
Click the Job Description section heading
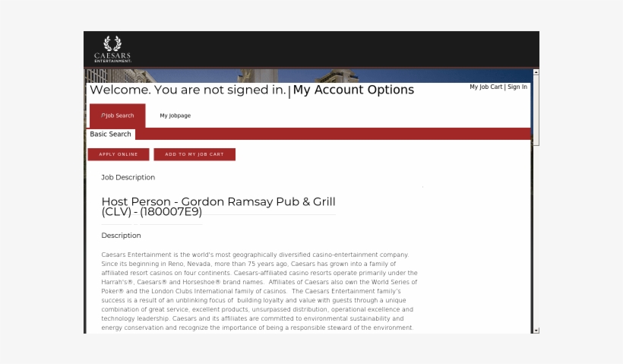pyautogui.click(x=128, y=177)
